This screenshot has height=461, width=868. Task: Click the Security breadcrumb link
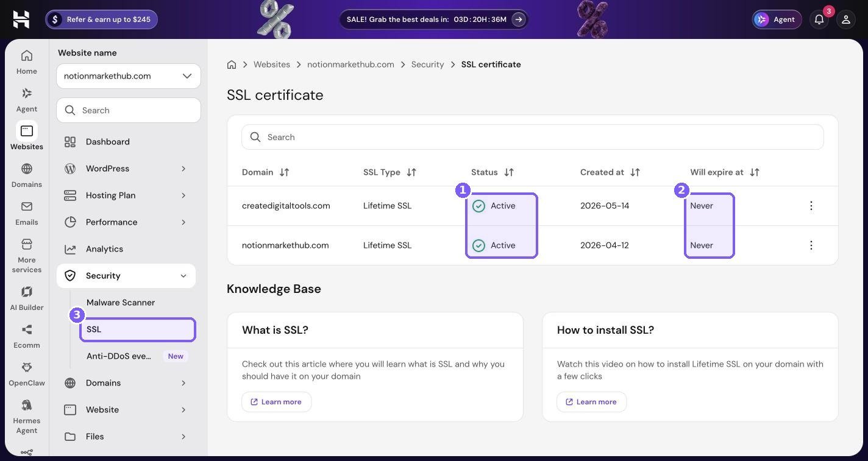tap(427, 65)
